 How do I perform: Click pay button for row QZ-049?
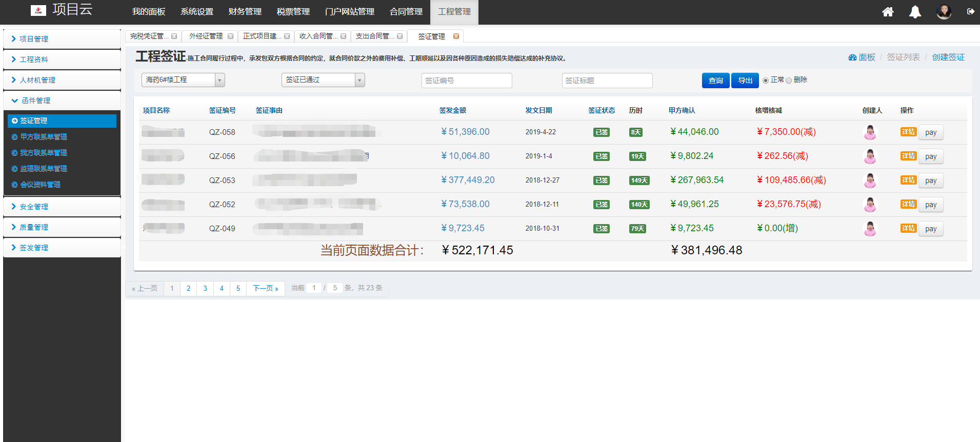pyautogui.click(x=931, y=229)
